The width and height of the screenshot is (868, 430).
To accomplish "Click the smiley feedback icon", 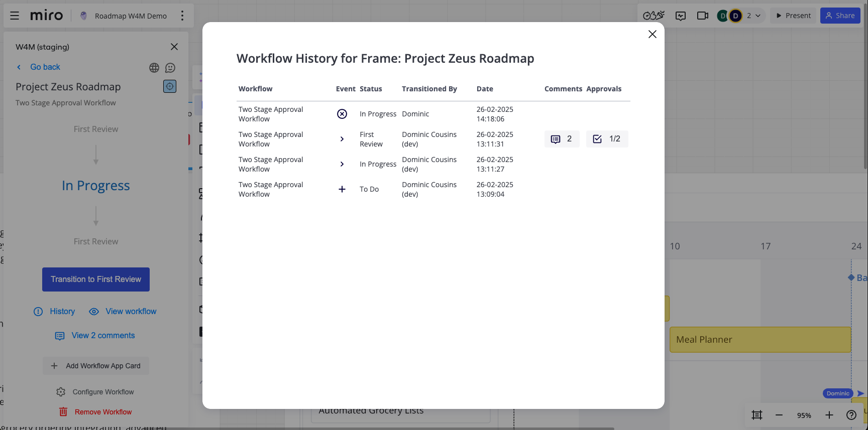I will pyautogui.click(x=170, y=68).
